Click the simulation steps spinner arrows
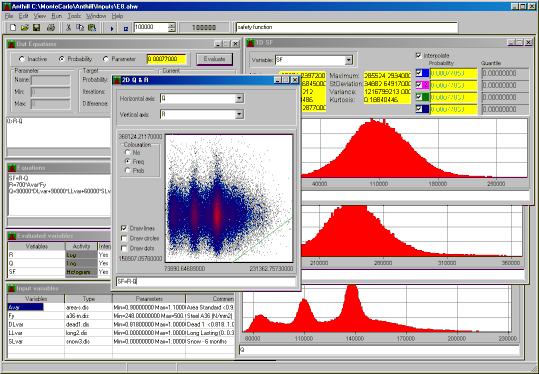The width and height of the screenshot is (539, 374). tap(172, 28)
